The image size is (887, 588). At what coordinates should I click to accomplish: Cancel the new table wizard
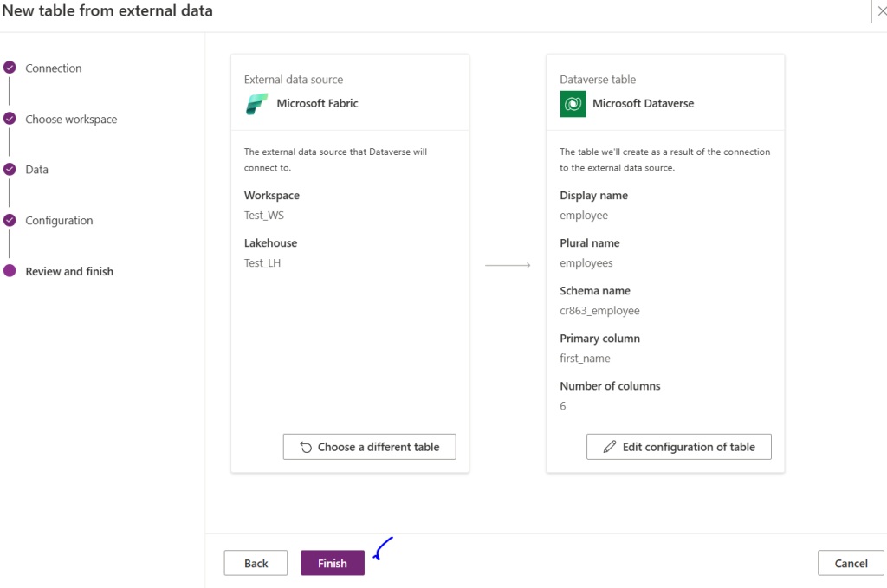(850, 563)
